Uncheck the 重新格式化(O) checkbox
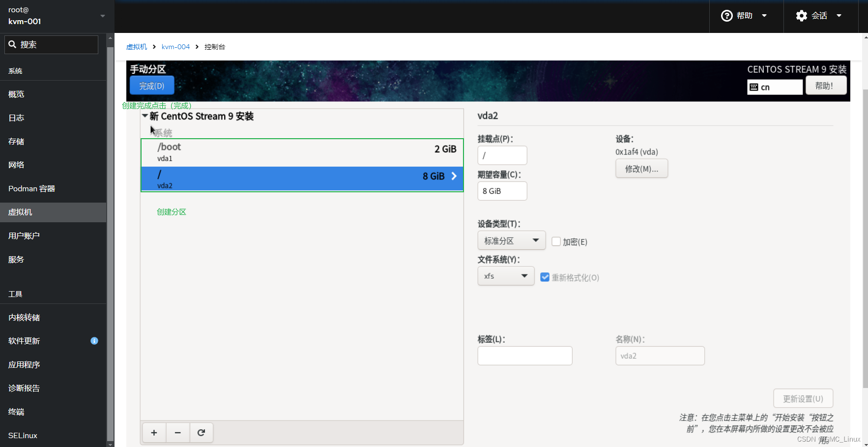 [545, 277]
